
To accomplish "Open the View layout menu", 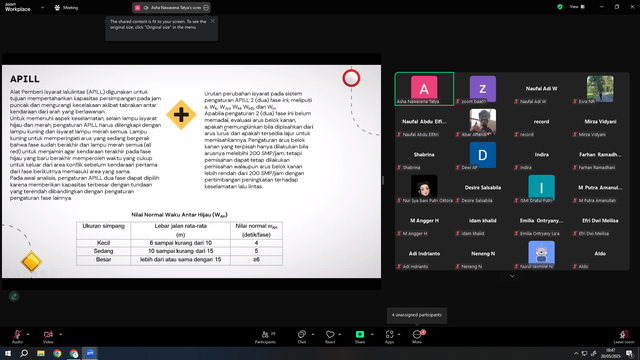I will (x=577, y=7).
